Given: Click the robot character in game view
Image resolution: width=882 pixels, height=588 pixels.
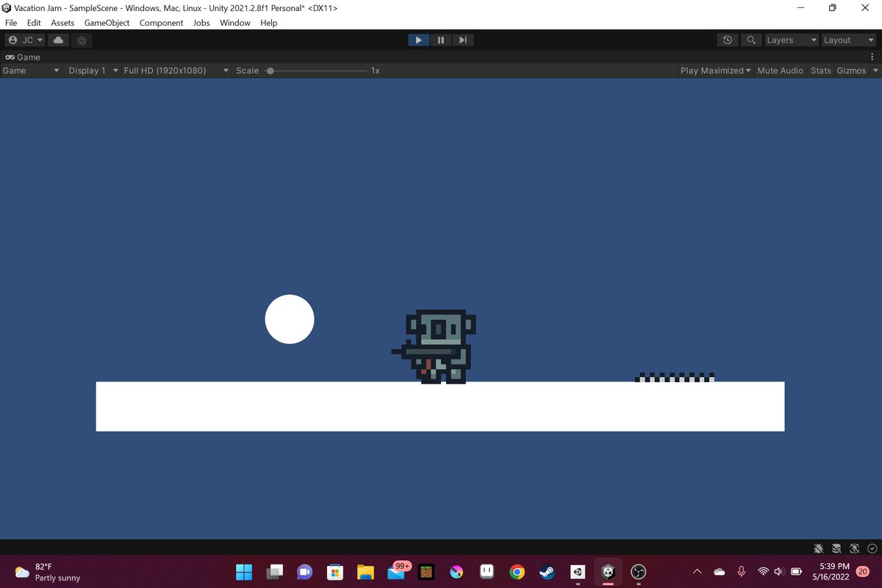Looking at the screenshot, I should coord(434,346).
